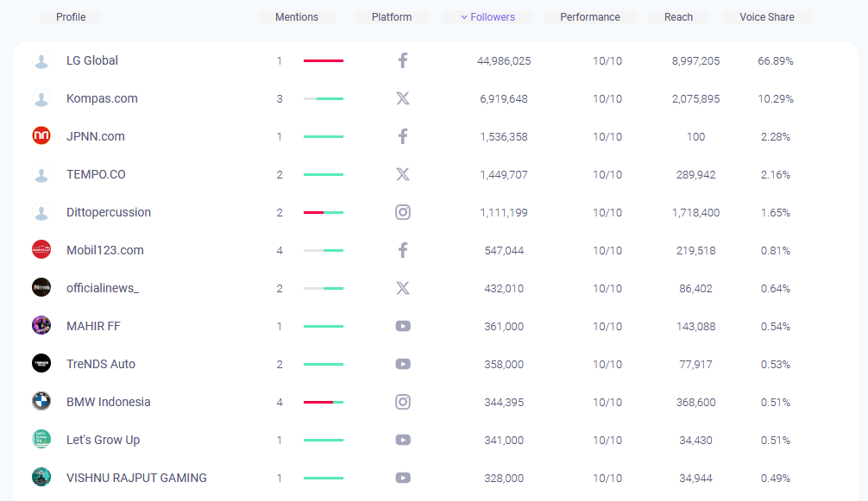Image resolution: width=868 pixels, height=501 pixels.
Task: Click the BMW Indonesia logo avatar
Action: pos(41,402)
